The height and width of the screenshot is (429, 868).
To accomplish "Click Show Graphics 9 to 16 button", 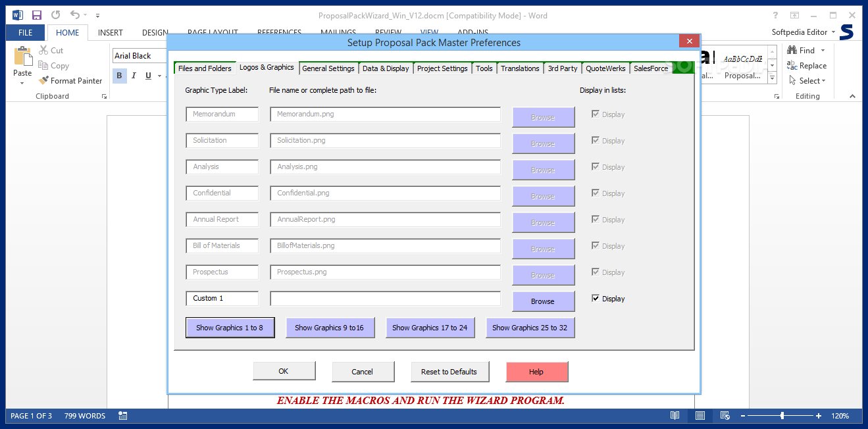I will [x=330, y=328].
